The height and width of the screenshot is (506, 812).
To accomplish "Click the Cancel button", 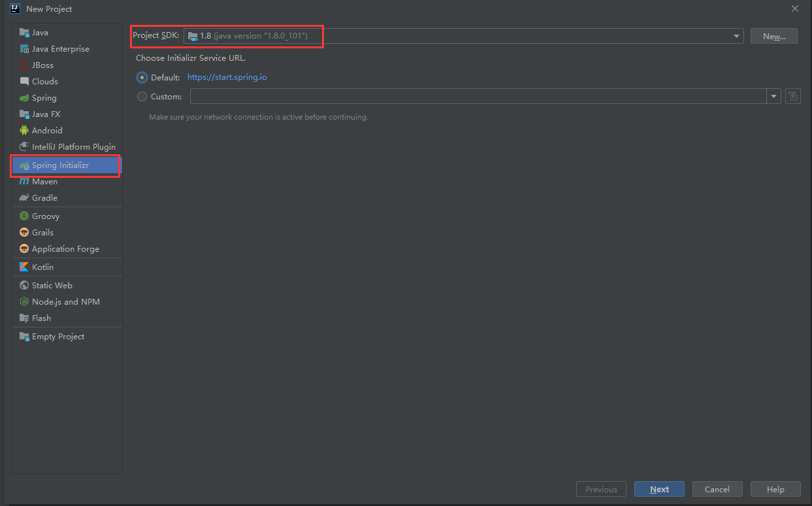I will pos(717,489).
